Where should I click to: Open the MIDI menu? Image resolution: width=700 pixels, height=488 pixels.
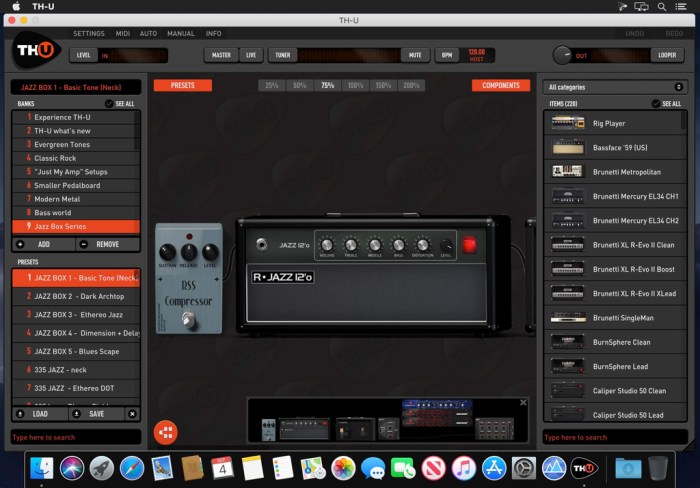(x=122, y=33)
